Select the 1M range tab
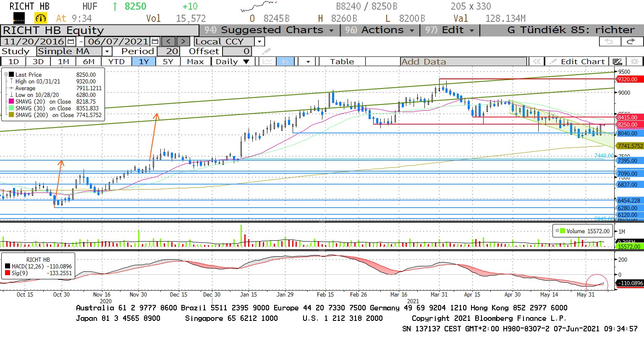Viewport: 644px width, 341px height. (63, 62)
